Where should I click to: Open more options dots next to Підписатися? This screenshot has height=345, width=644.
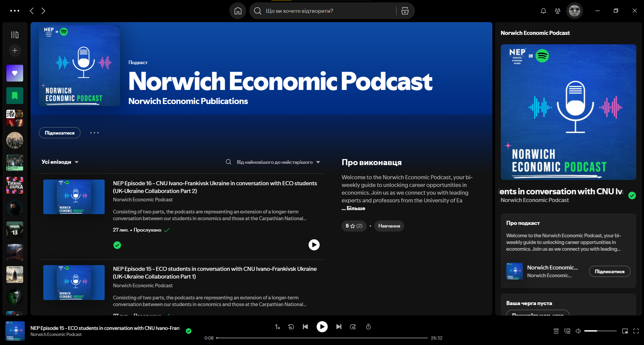tap(94, 133)
